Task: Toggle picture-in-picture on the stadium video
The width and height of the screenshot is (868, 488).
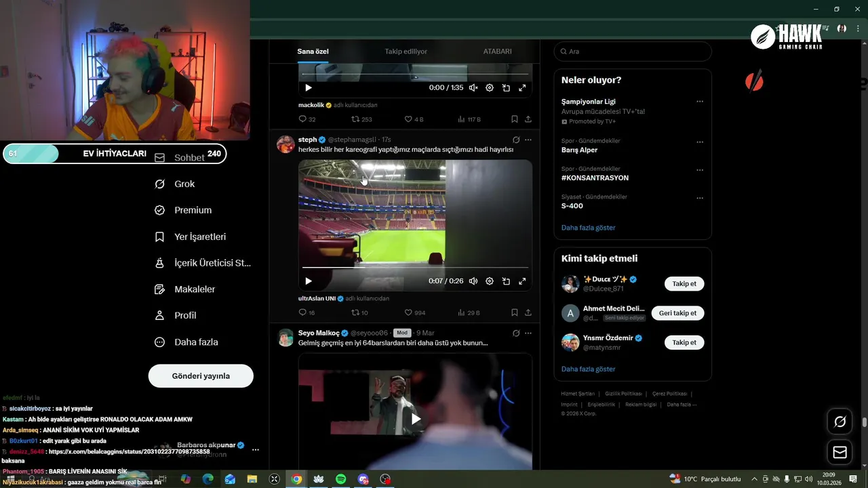Action: tap(506, 281)
